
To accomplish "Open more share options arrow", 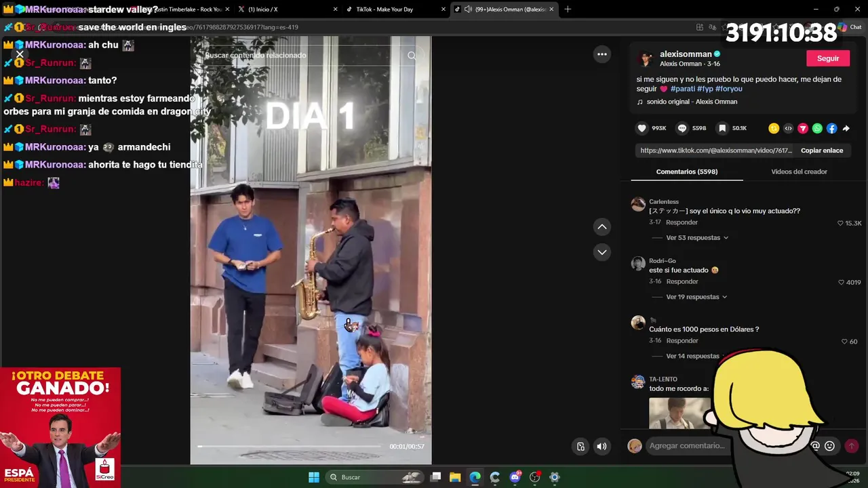I will point(846,128).
